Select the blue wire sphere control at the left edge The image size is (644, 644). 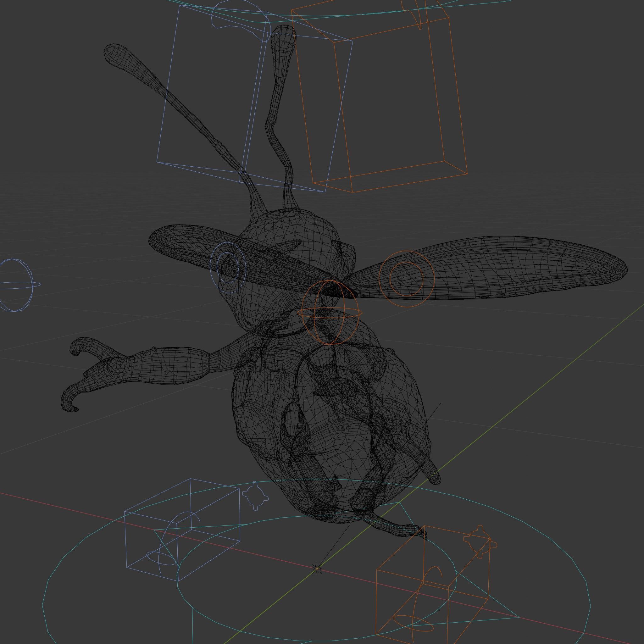tap(16, 285)
